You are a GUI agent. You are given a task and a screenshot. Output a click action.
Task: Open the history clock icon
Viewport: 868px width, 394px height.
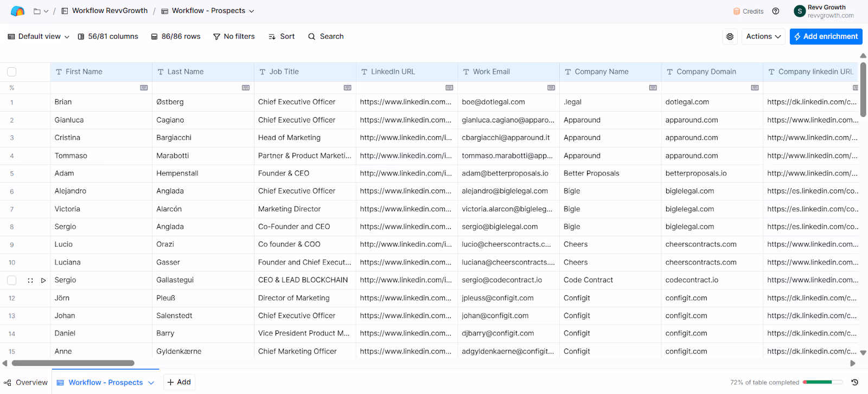click(854, 382)
